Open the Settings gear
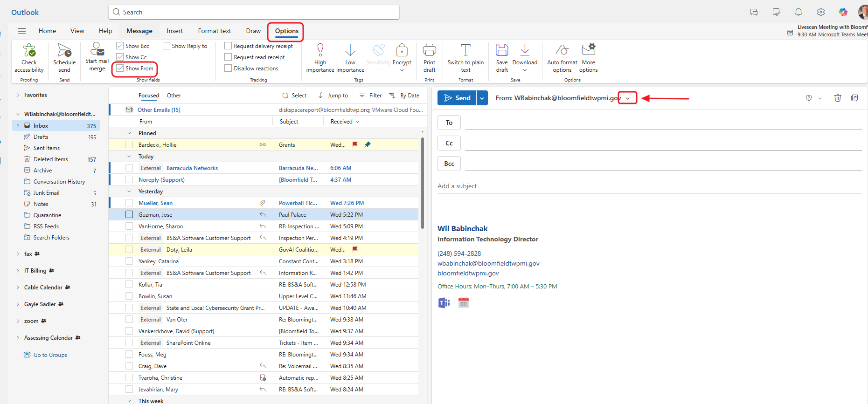The width and height of the screenshot is (868, 404). click(x=821, y=12)
